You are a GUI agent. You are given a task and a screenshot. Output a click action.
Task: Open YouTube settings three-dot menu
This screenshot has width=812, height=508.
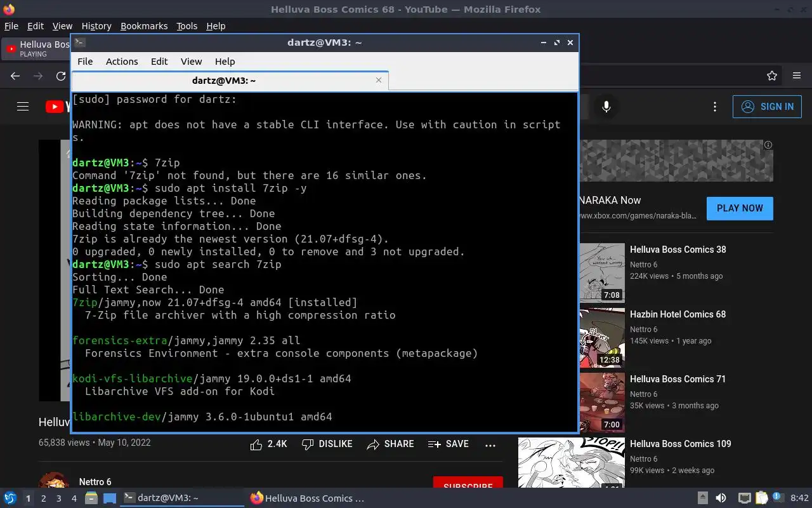pos(715,107)
